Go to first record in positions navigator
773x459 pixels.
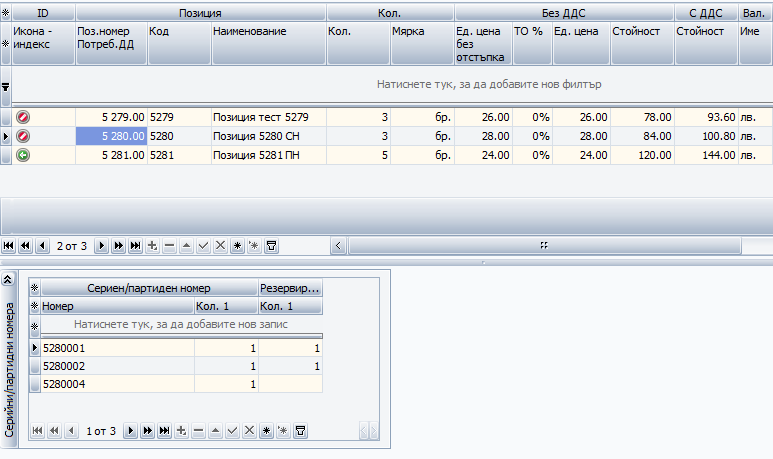pos(8,246)
